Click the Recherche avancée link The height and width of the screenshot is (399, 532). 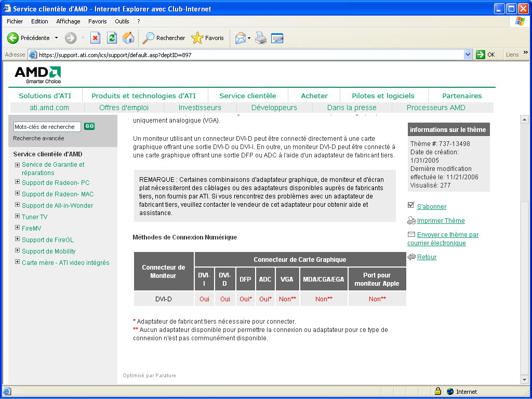point(38,138)
